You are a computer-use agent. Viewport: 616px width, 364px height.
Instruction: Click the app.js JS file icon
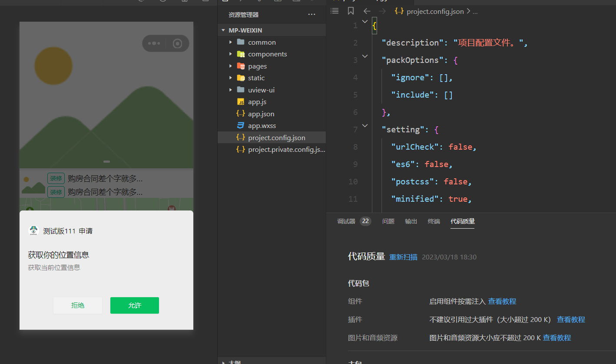(x=241, y=102)
